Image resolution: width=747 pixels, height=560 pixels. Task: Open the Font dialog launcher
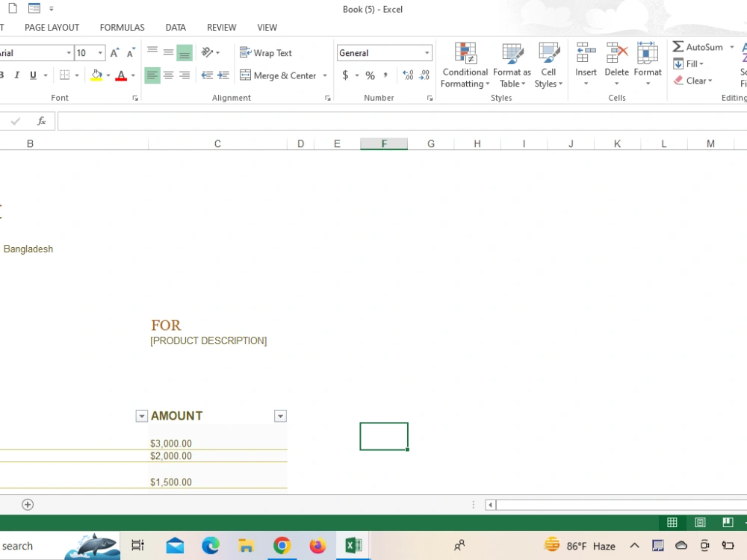pyautogui.click(x=135, y=98)
